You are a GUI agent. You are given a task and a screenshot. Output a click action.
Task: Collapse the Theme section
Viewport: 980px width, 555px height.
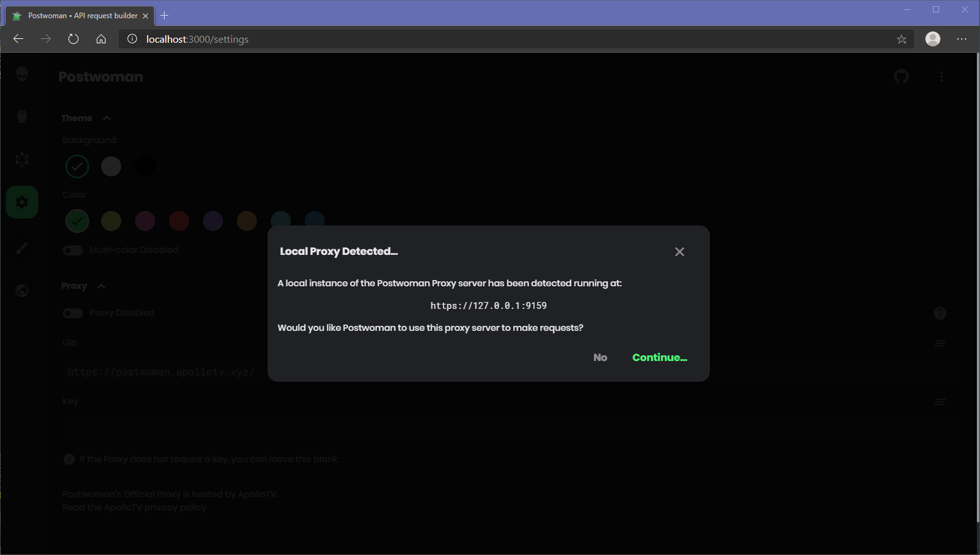86,118
